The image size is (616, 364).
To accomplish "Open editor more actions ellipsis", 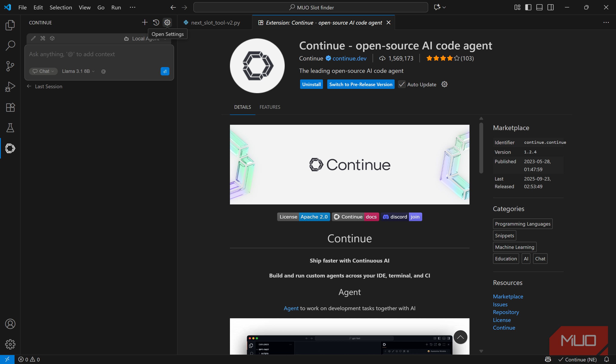I will point(606,23).
